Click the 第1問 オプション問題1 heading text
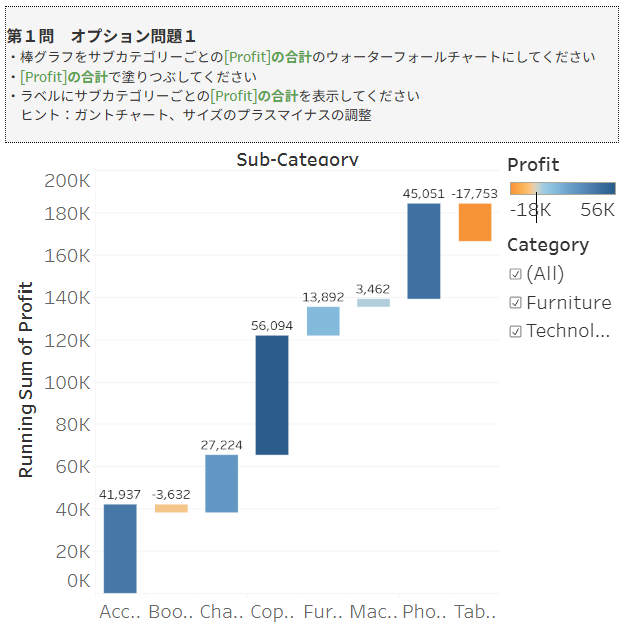Screen dimensions: 619x634 [x=101, y=36]
